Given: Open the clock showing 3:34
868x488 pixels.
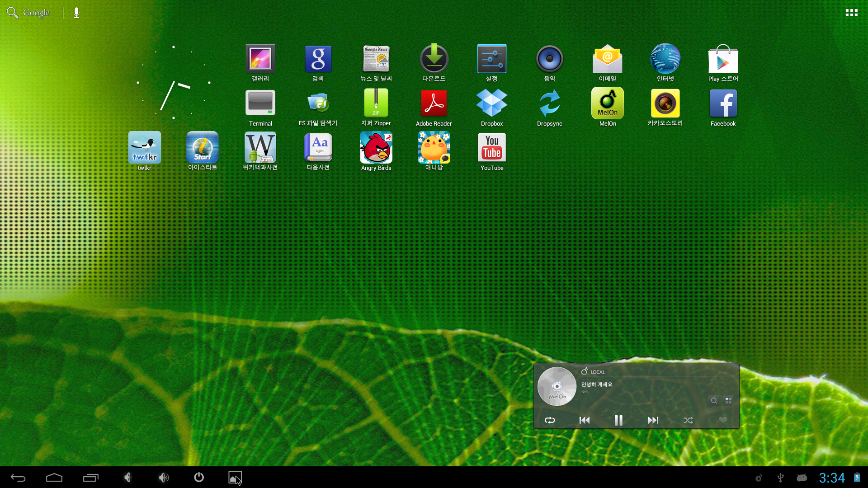Looking at the screenshot, I should pyautogui.click(x=832, y=478).
